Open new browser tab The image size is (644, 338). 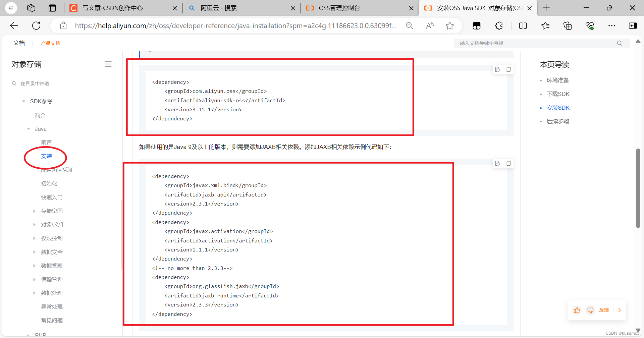(x=546, y=8)
